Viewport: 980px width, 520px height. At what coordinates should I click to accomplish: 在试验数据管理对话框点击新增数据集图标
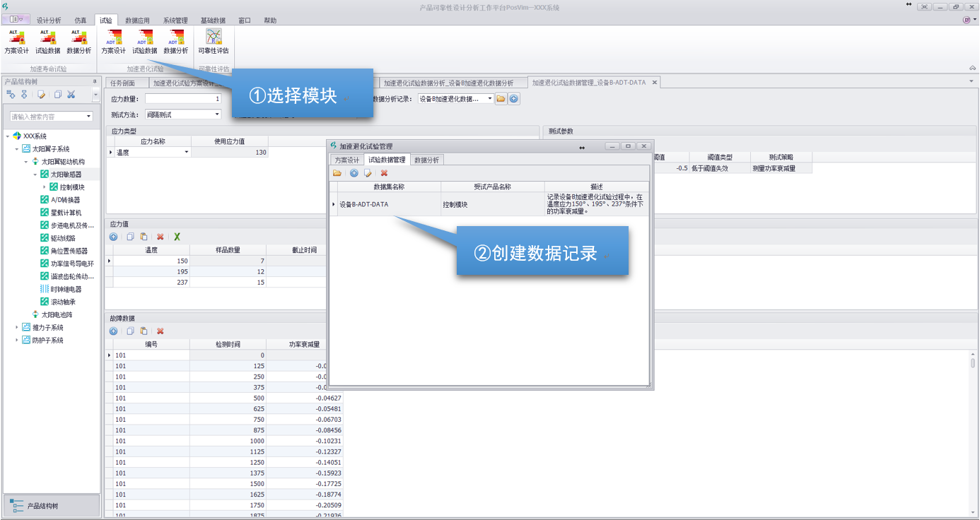[354, 172]
